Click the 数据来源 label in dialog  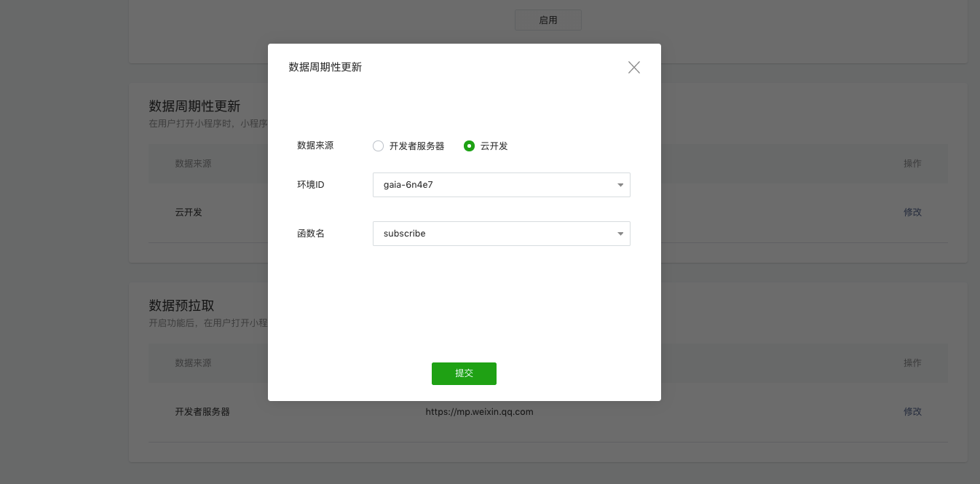(x=315, y=146)
